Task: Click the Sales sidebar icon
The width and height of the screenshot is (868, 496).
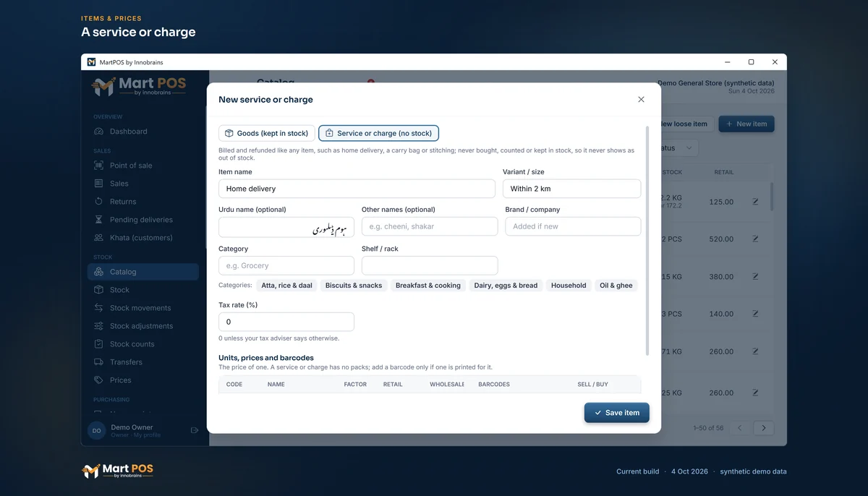Action: pos(98,184)
